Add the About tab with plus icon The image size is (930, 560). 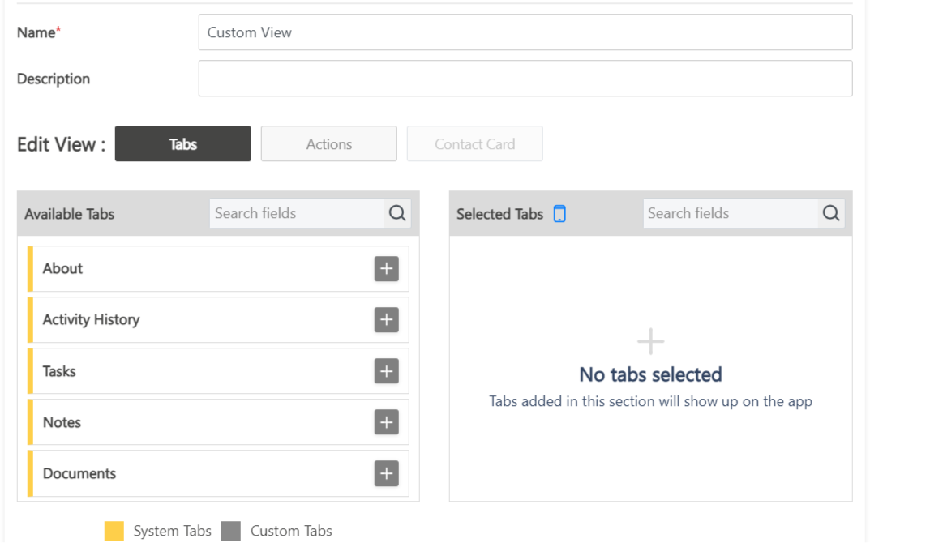click(x=386, y=269)
